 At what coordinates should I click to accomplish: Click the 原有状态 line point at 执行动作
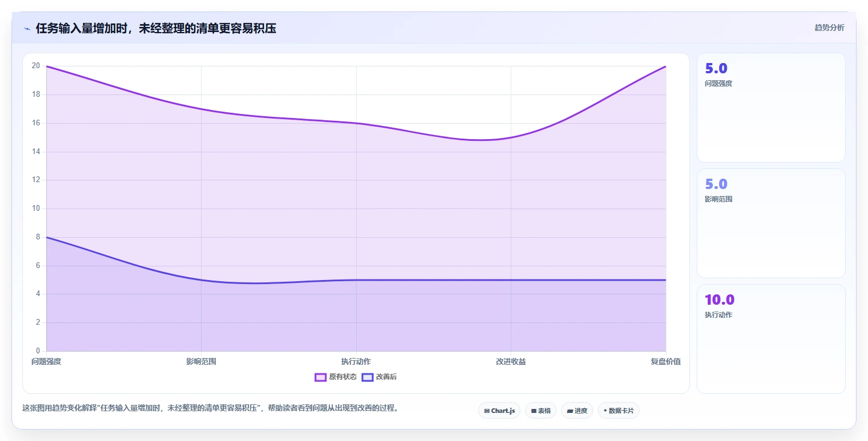(x=356, y=123)
